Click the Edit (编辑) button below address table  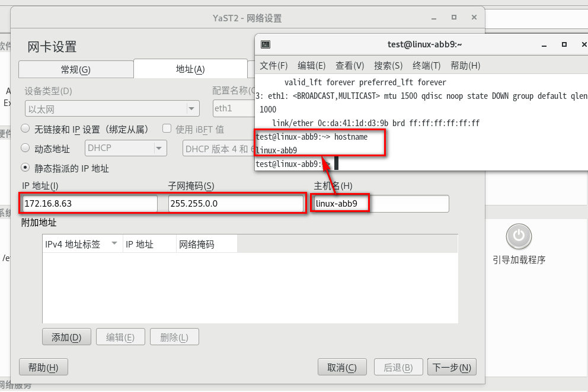tap(120, 337)
